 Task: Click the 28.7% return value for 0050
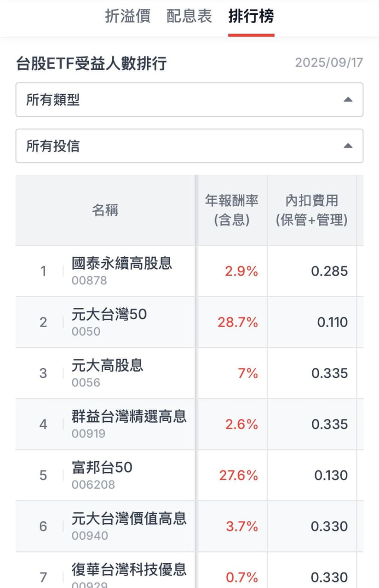pyautogui.click(x=238, y=322)
